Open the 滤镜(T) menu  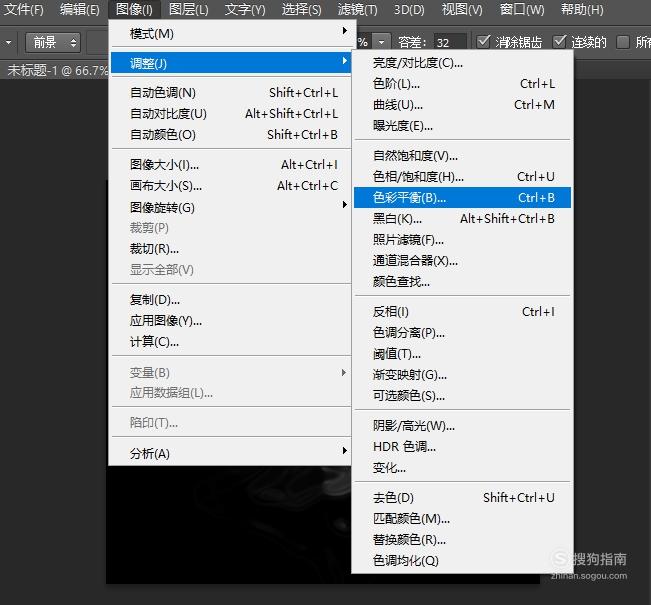point(357,9)
